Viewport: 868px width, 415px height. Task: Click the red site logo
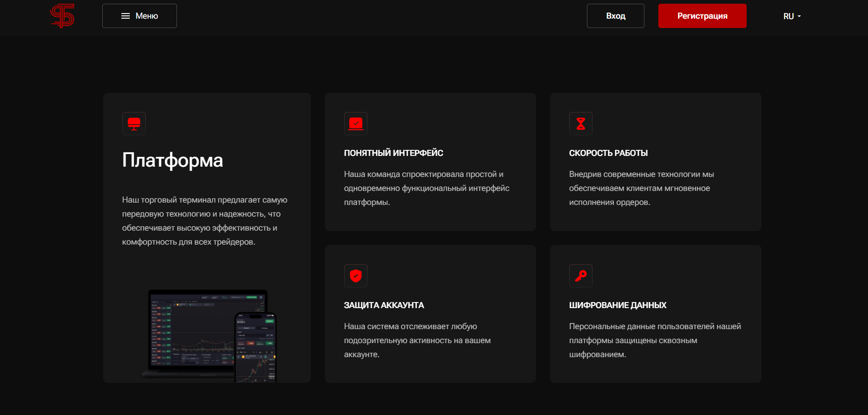point(62,16)
